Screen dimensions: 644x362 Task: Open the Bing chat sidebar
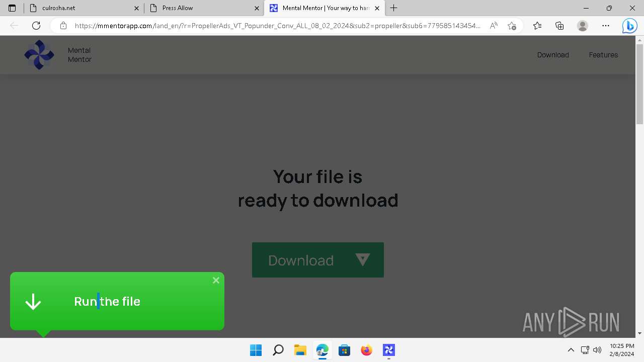629,26
